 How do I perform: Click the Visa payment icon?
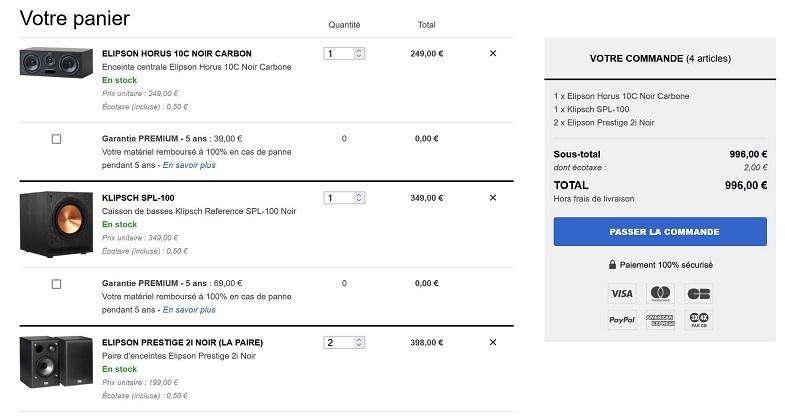pyautogui.click(x=622, y=294)
